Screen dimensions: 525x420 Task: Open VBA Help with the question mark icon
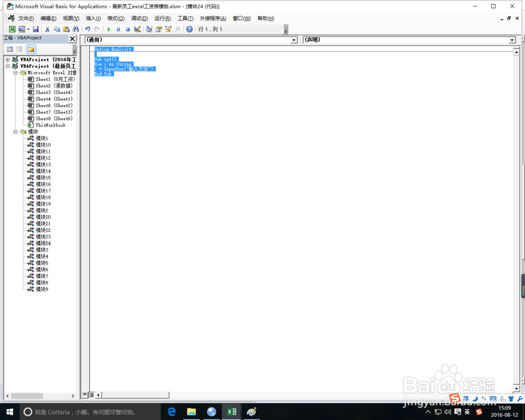pos(190,29)
